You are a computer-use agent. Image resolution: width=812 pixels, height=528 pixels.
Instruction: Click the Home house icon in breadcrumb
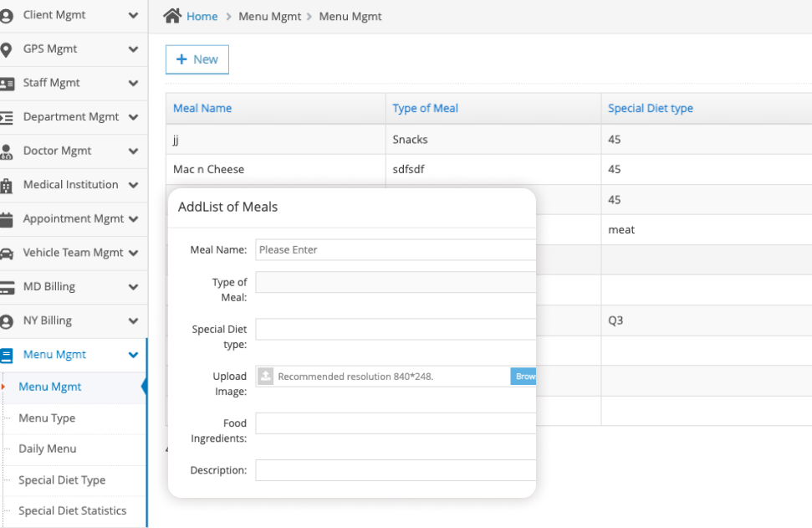172,16
